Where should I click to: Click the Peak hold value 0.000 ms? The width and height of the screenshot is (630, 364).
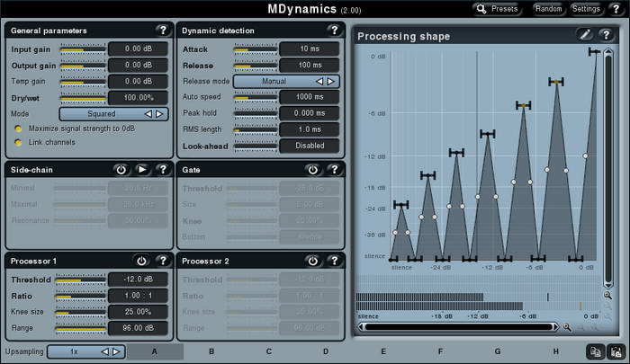click(310, 113)
